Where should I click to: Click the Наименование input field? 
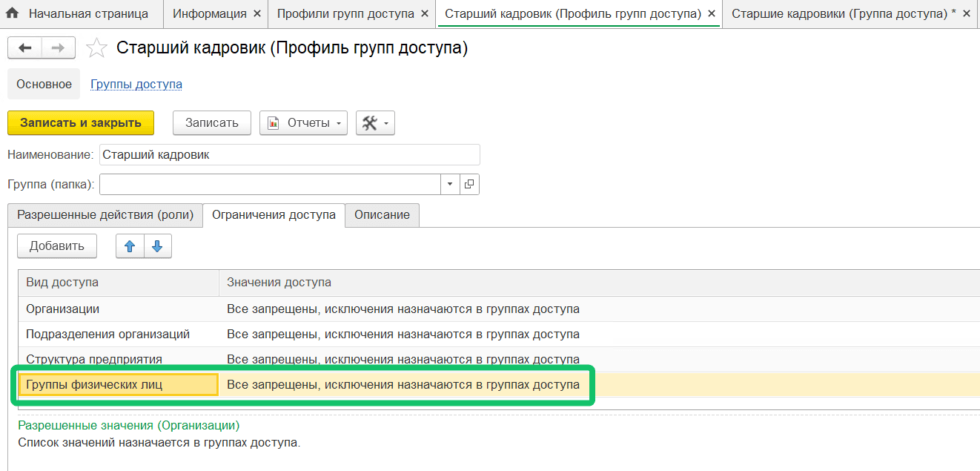(289, 155)
